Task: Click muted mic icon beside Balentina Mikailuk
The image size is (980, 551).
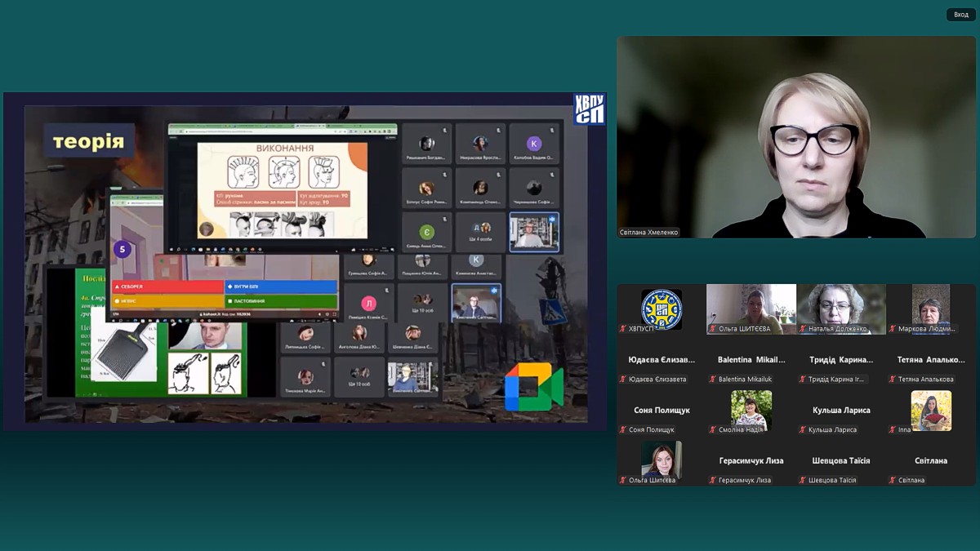Action: (x=713, y=380)
